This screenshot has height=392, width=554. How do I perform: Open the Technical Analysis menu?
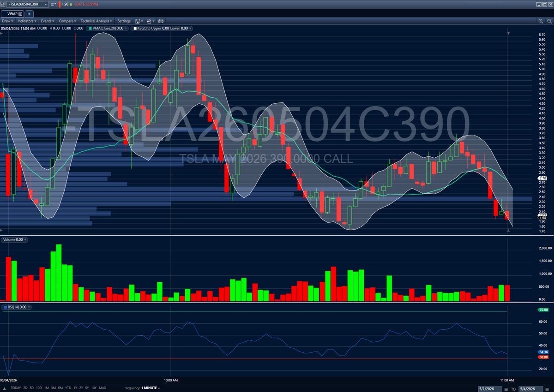tap(96, 21)
